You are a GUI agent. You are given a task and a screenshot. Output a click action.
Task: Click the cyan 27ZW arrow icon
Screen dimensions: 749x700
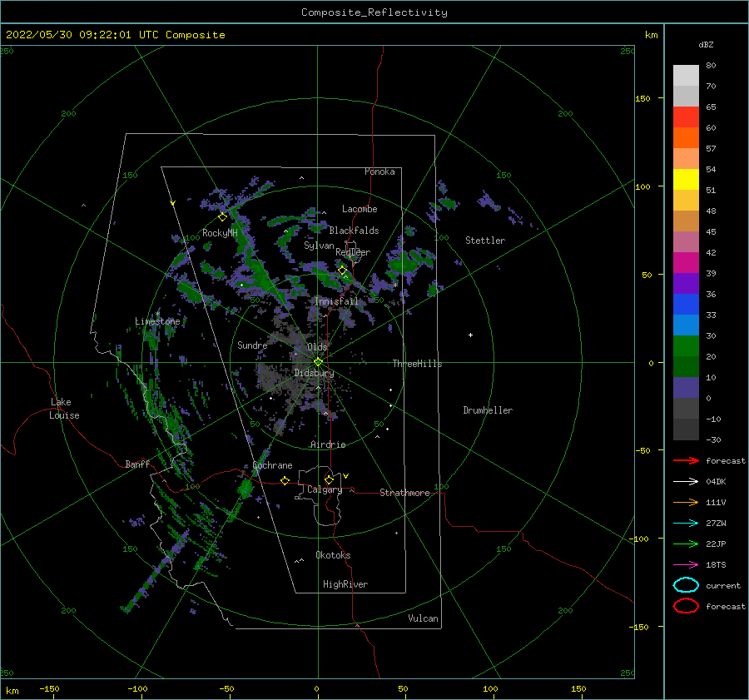tap(686, 524)
